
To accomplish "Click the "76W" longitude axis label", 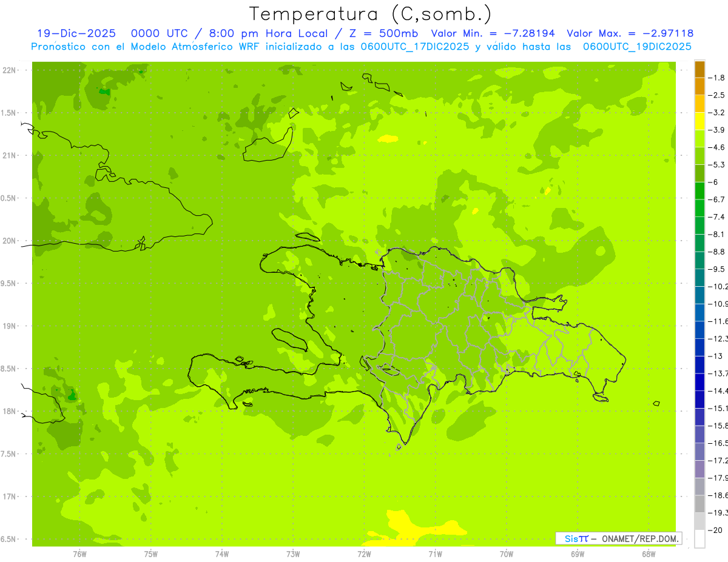I will [79, 554].
